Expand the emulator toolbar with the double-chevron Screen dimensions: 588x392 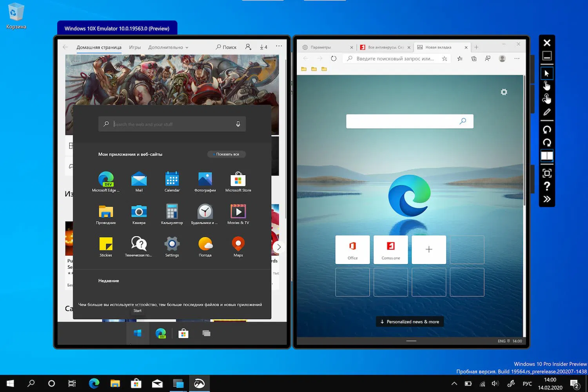547,199
